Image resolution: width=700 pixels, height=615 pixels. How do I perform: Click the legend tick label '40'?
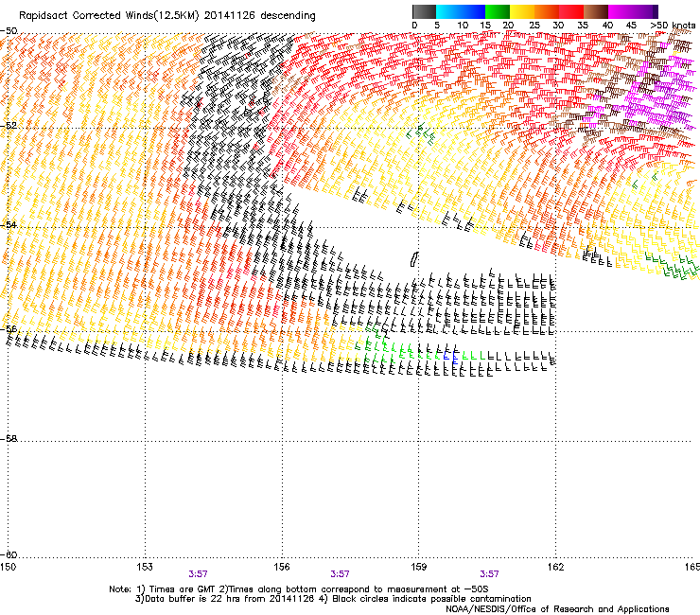[607, 26]
